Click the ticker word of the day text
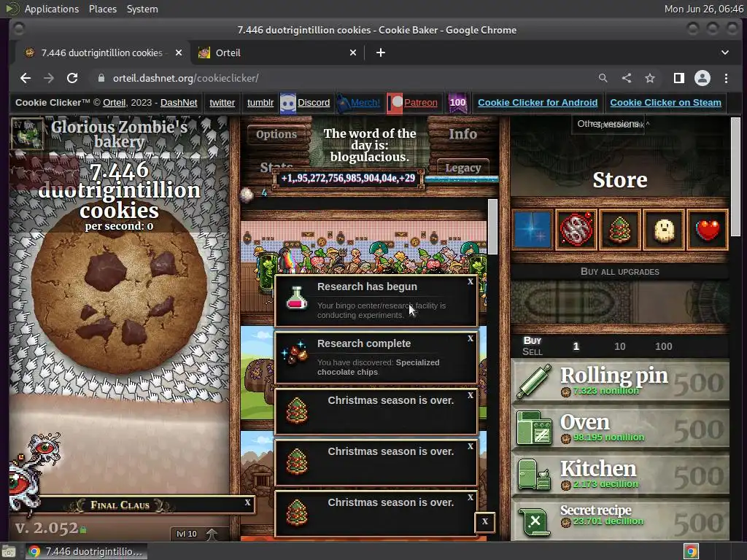 pos(370,145)
